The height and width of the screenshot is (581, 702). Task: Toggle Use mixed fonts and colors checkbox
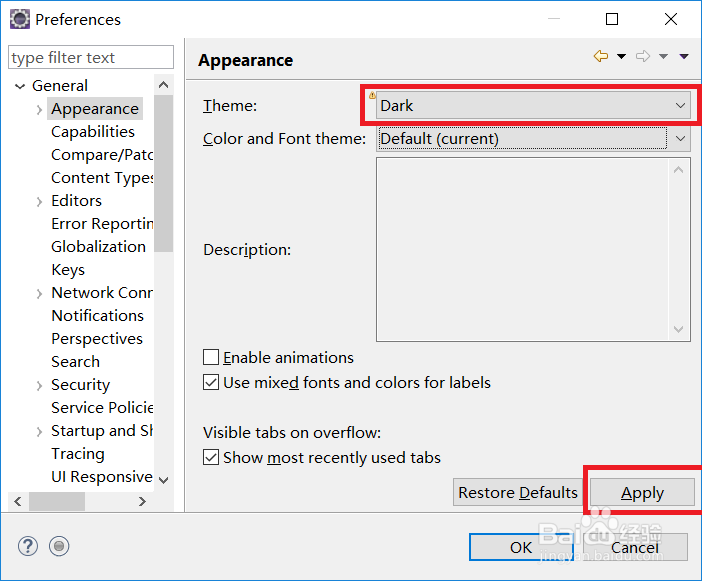211,382
